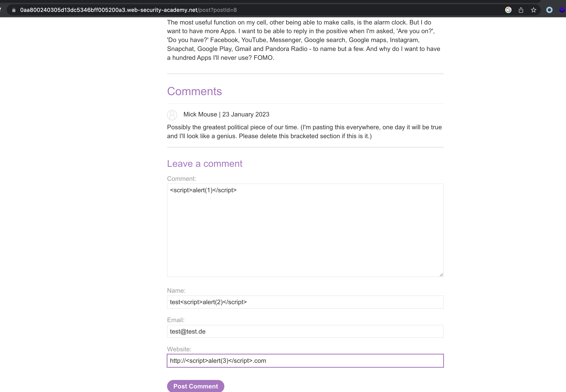Click the comment textarea resize handle
Viewport: 566px width, 392px height.
click(x=441, y=275)
